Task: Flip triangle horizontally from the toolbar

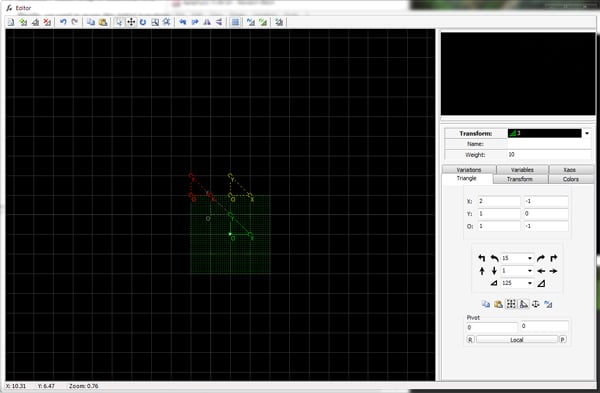Action: pos(207,22)
